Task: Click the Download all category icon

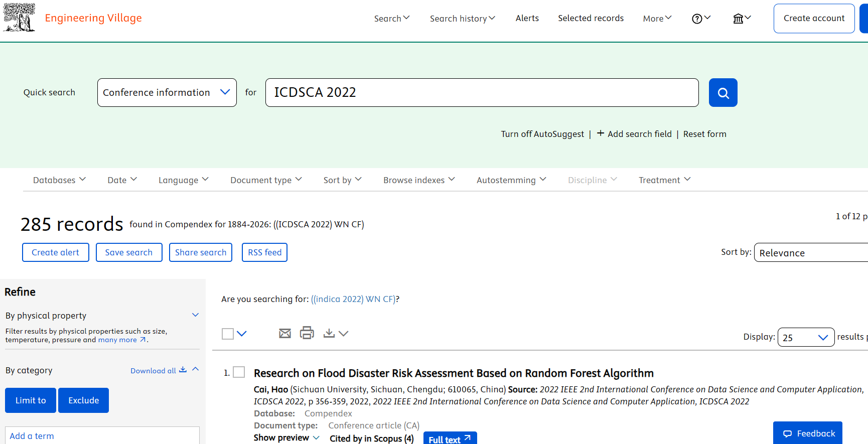Action: tap(183, 370)
